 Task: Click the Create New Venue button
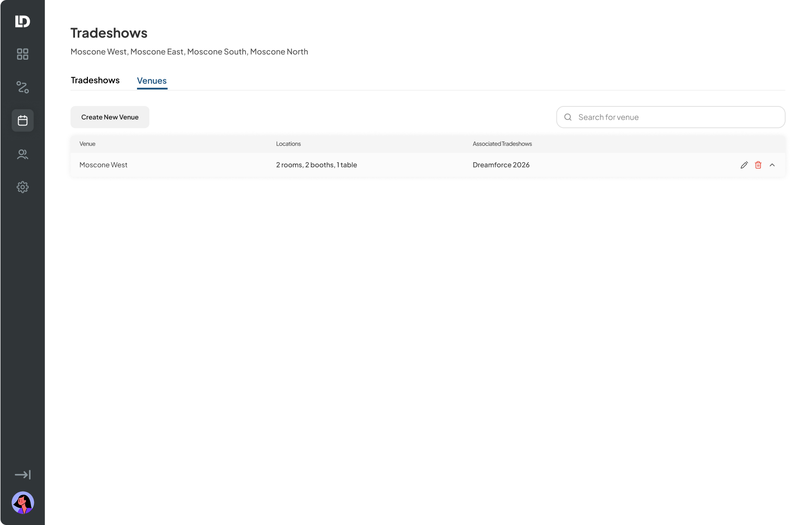110,117
